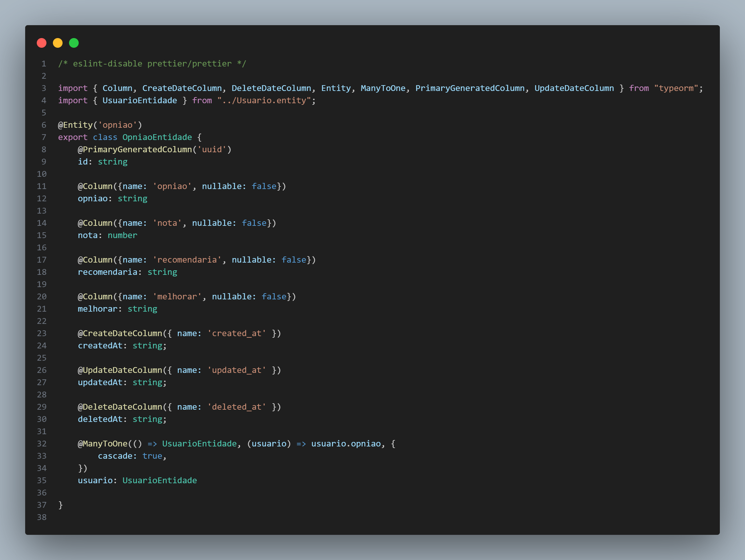The image size is (745, 560).
Task: Click PrimaryGeneratedColumn in the import line
Action: click(x=470, y=88)
